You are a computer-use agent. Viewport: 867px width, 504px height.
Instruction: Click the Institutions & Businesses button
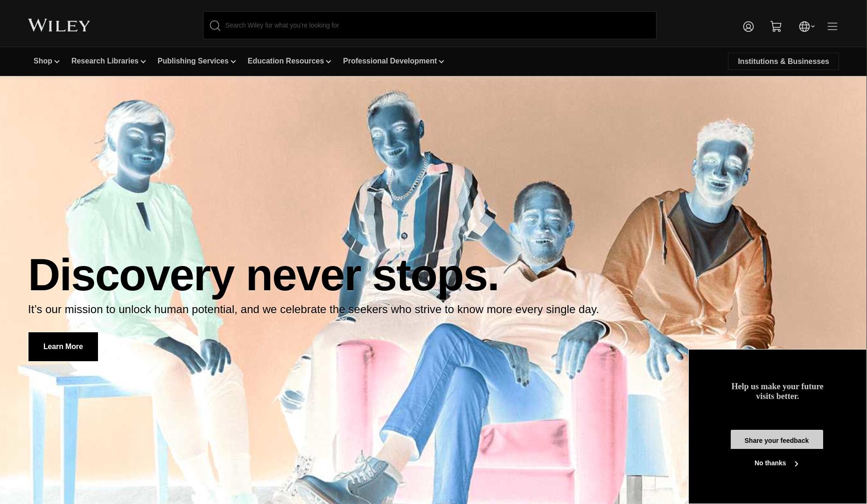pos(783,62)
